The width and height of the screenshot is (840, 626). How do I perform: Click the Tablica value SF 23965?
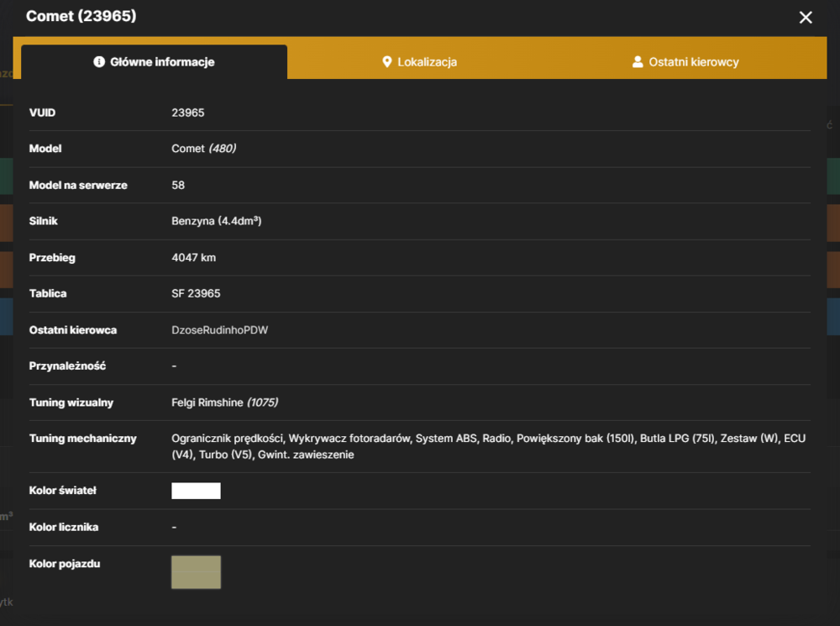pyautogui.click(x=196, y=294)
